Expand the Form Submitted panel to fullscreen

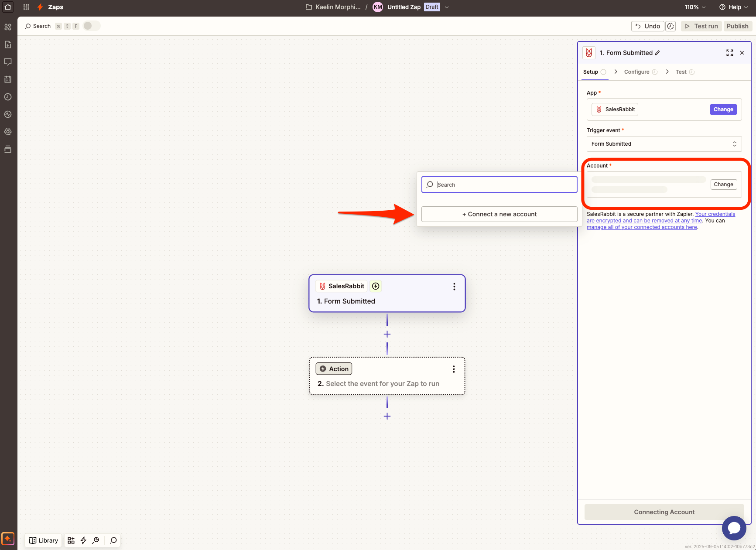729,52
